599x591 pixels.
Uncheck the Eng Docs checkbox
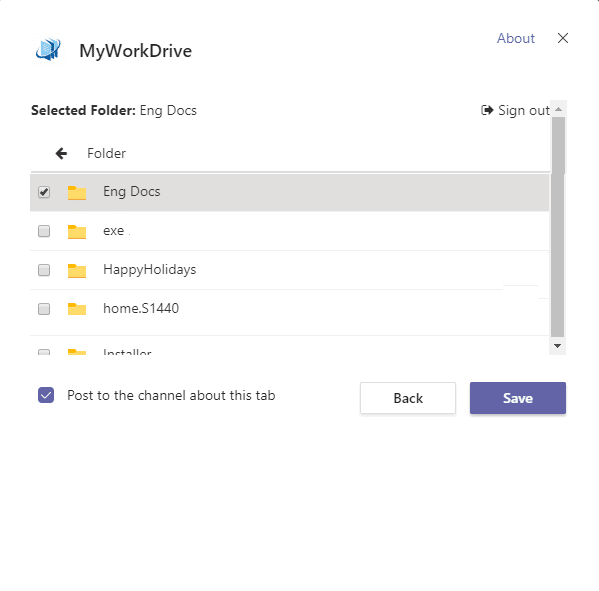pos(44,192)
